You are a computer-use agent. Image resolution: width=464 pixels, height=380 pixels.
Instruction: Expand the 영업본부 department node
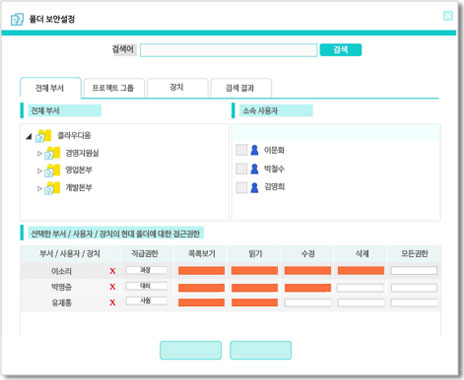tap(39, 171)
